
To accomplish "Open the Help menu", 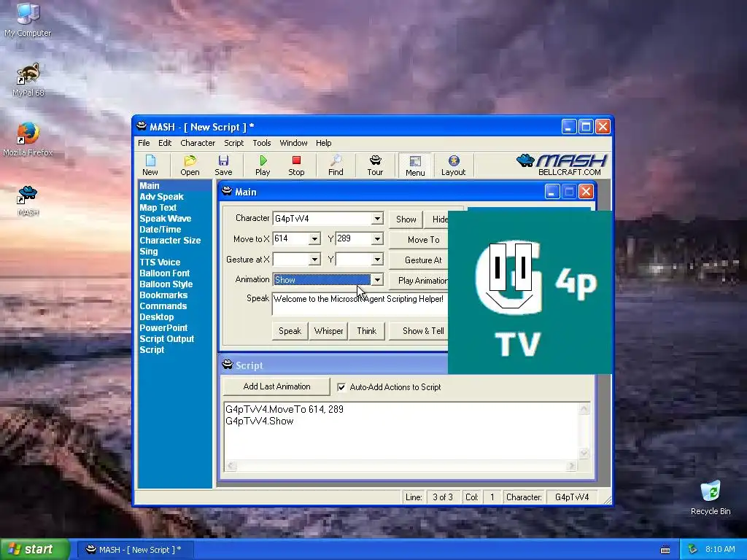I will 323,143.
